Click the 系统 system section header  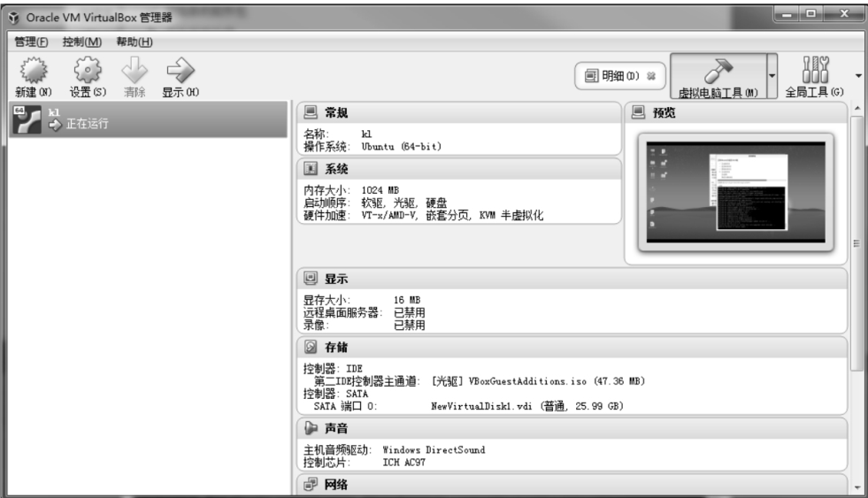coord(459,169)
